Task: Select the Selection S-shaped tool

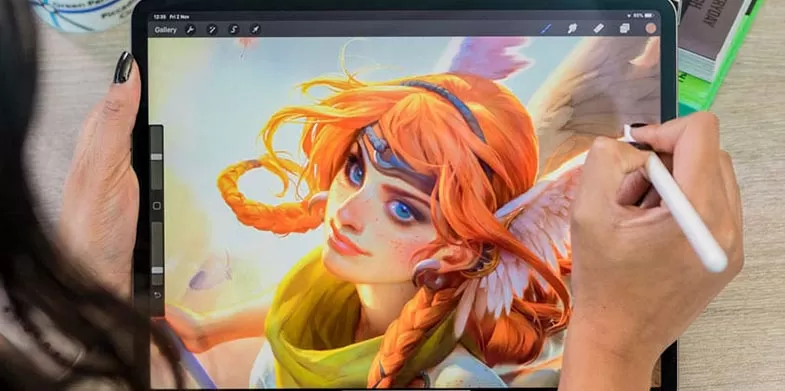Action: (234, 30)
